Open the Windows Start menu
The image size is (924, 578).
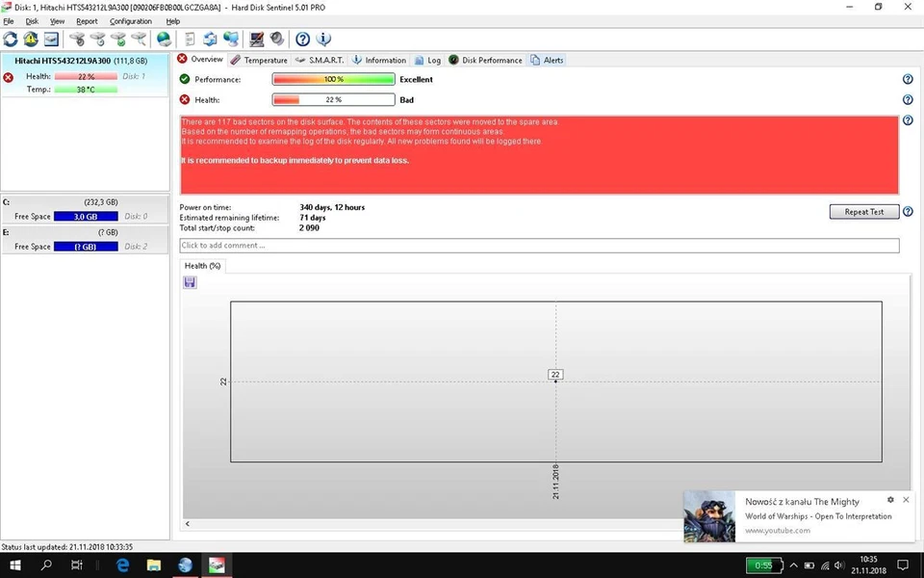pos(15,565)
